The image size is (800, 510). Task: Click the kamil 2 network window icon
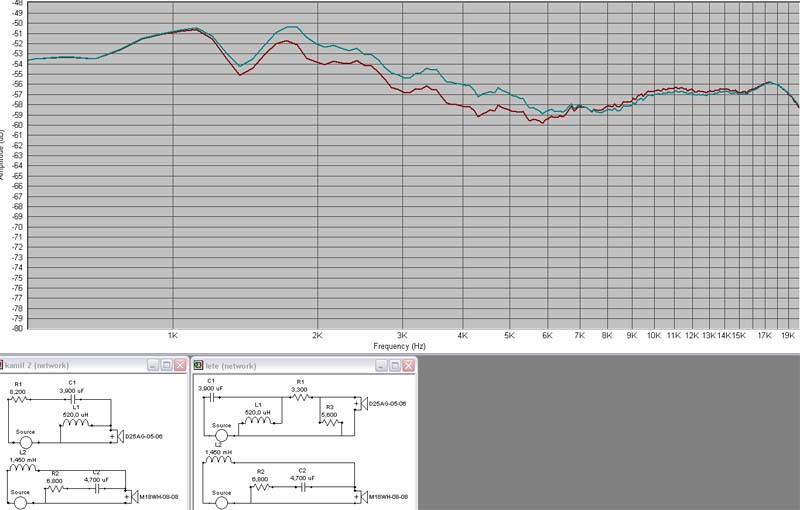[1, 365]
